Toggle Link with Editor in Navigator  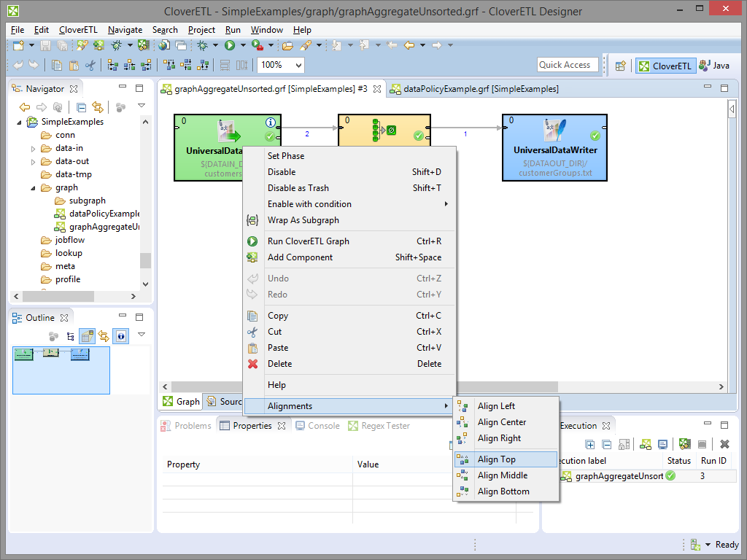[97, 107]
